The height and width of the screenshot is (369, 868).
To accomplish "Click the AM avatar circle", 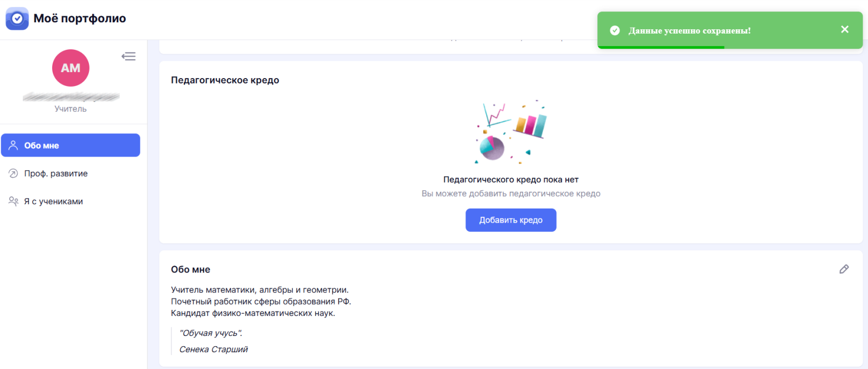I will (x=71, y=68).
